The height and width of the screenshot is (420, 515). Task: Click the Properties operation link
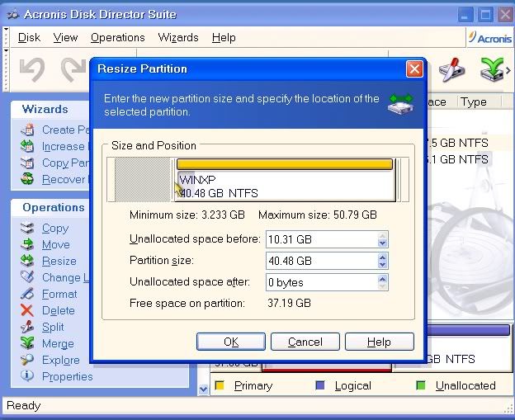click(68, 376)
